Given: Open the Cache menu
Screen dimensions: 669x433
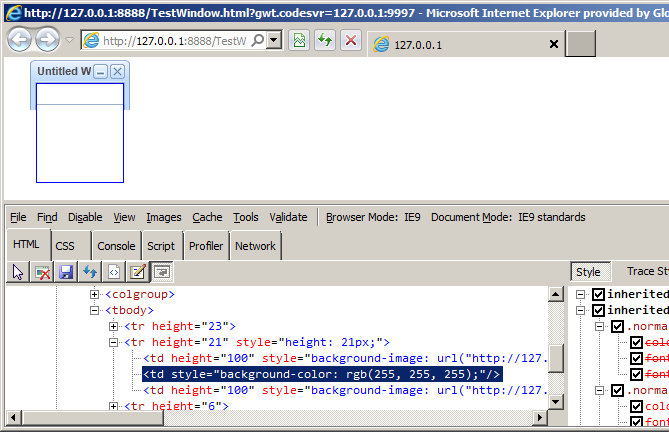Looking at the screenshot, I should 207,217.
